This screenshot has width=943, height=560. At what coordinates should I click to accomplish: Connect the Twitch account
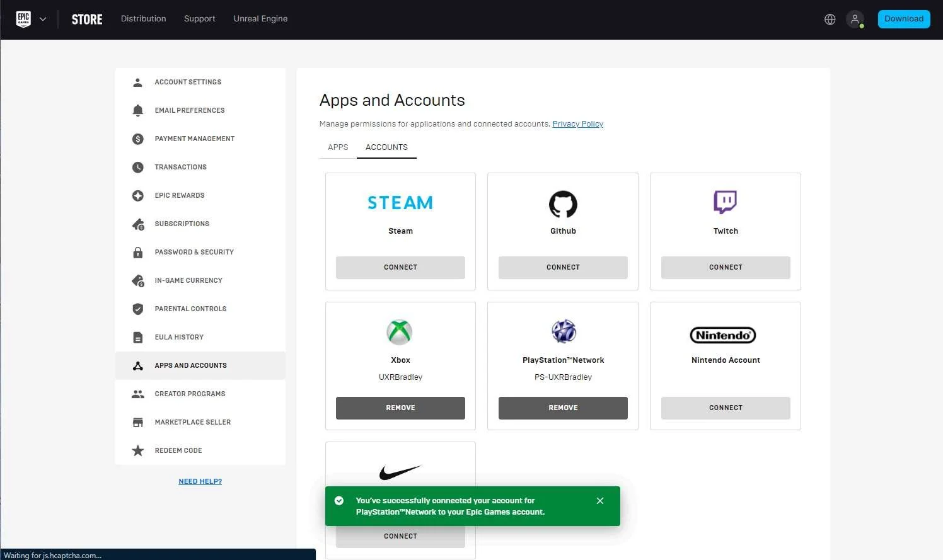[x=726, y=268]
